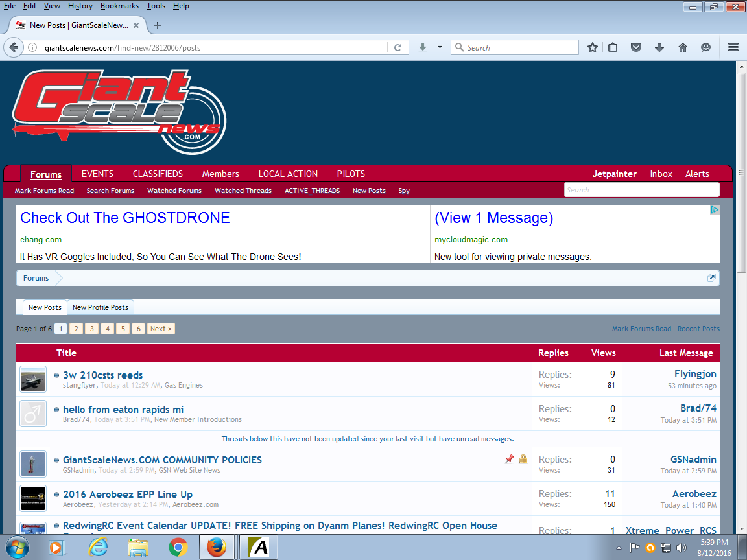Click the Recent Posts link
This screenshot has height=560, width=747.
(x=698, y=329)
